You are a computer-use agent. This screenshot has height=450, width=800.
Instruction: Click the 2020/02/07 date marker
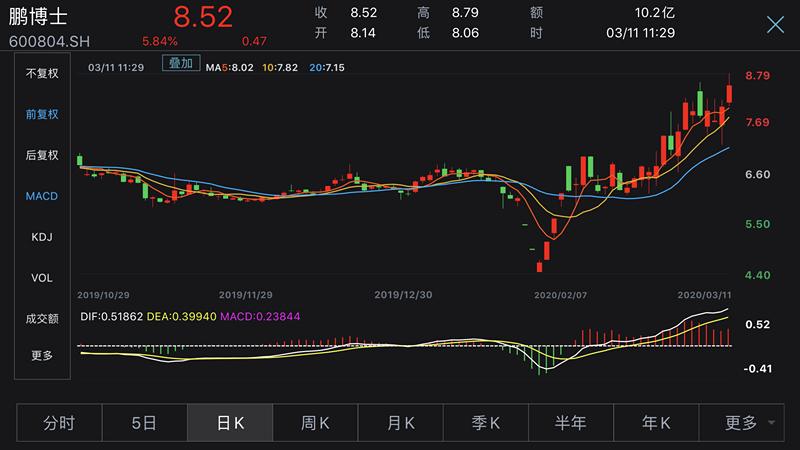[x=560, y=295]
